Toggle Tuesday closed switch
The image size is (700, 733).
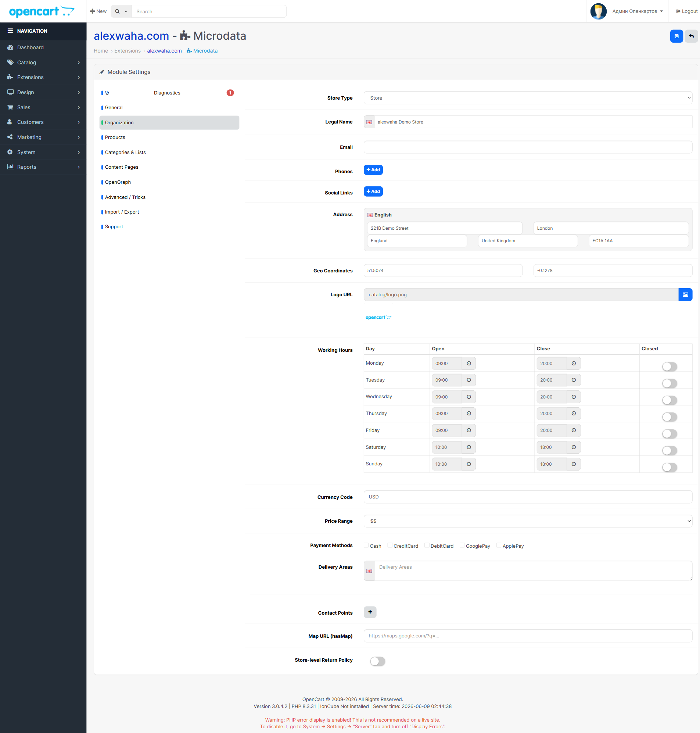click(670, 383)
